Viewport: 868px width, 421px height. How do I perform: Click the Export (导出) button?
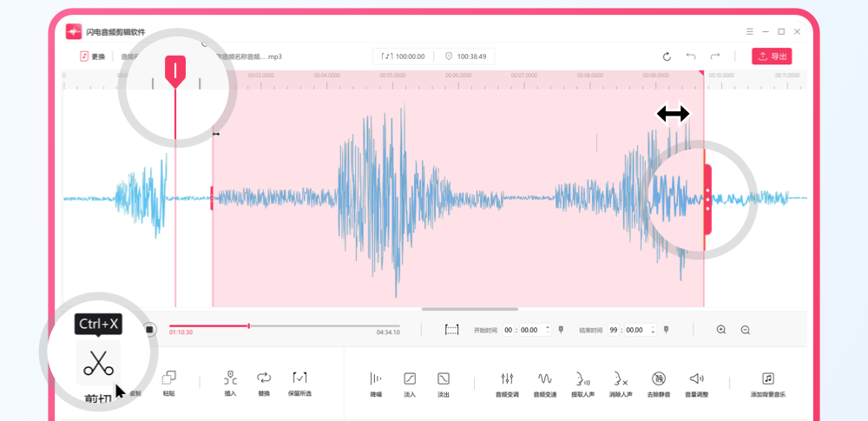[x=772, y=56]
